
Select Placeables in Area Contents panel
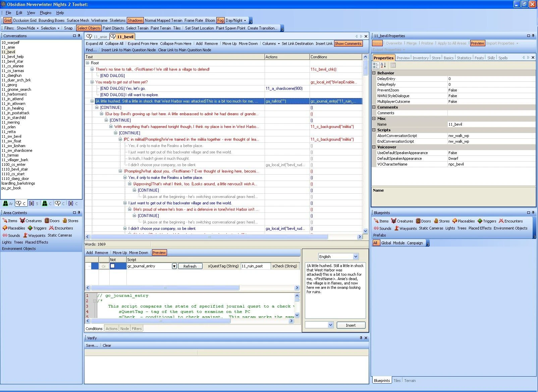click(14, 228)
